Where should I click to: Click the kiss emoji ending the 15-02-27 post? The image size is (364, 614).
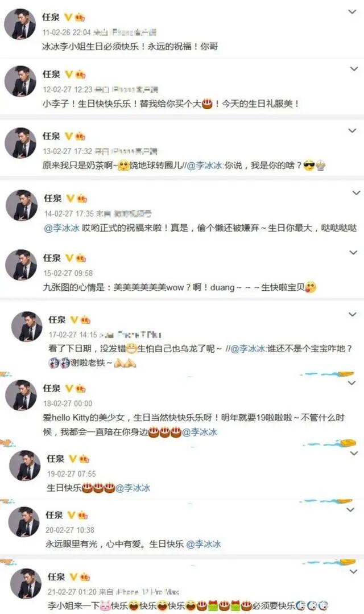coord(311,287)
